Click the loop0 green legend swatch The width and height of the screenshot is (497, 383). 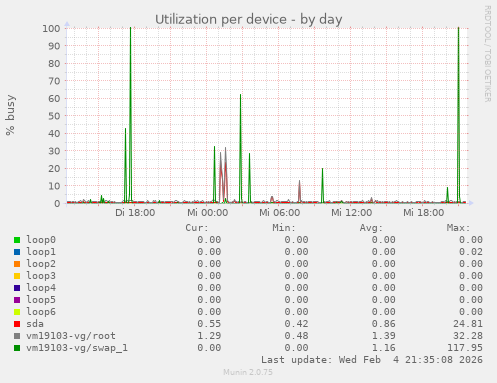[x=17, y=240]
